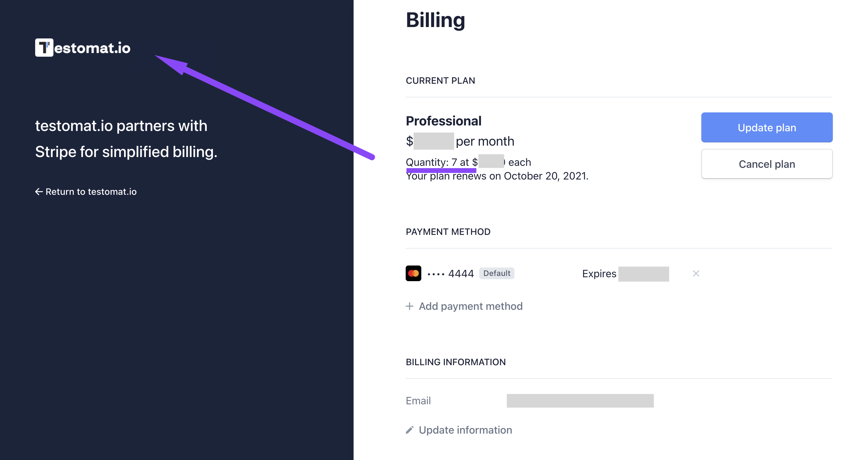Click the Default badge on the card
The height and width of the screenshot is (460, 868).
(x=496, y=273)
